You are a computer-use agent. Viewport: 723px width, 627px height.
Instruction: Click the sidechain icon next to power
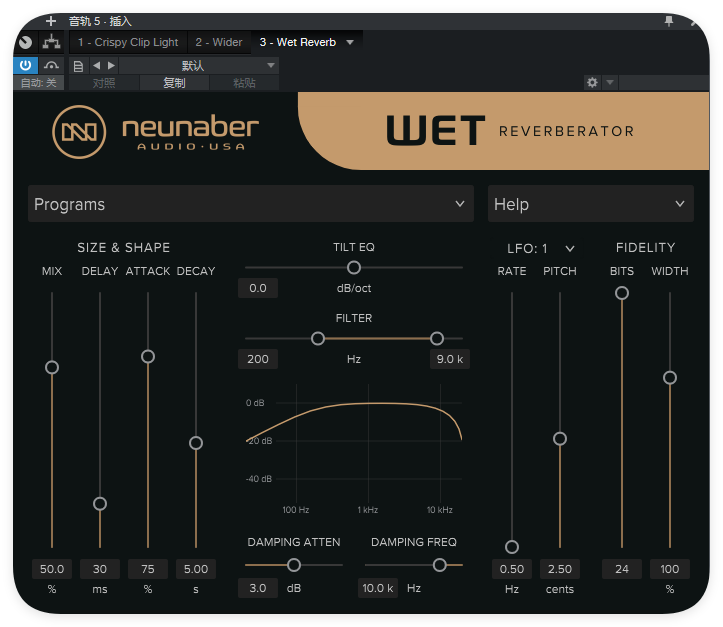pos(51,65)
